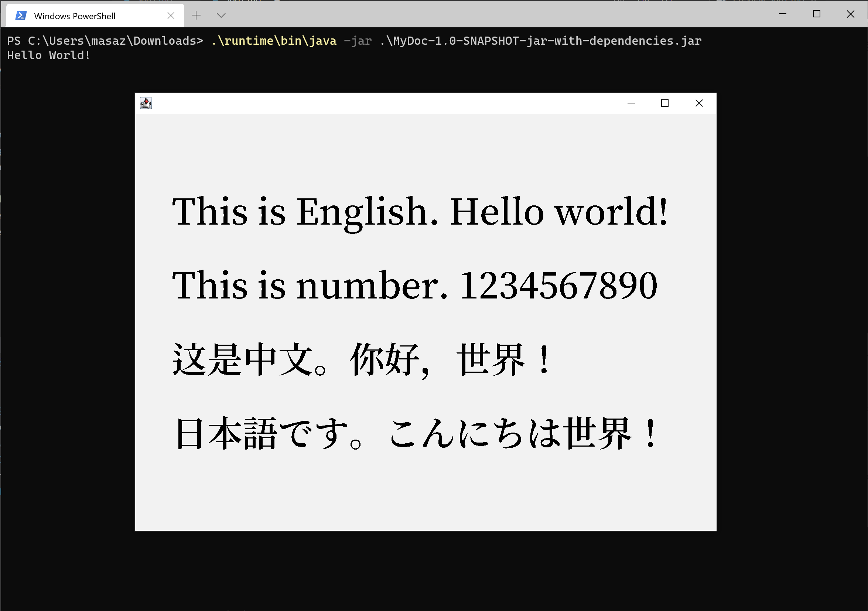Screen dimensions: 868x611
Task: Click the number line 1234567890
Action: click(414, 286)
